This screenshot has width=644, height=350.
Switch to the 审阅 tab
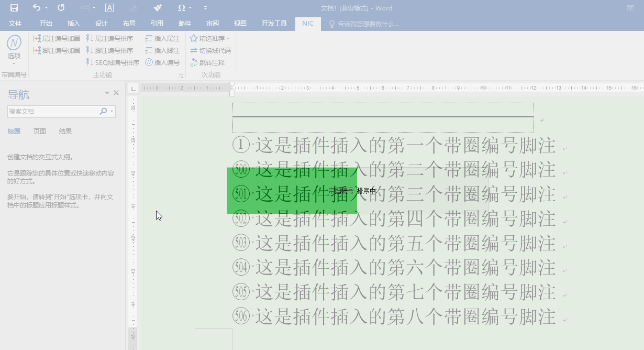(213, 24)
